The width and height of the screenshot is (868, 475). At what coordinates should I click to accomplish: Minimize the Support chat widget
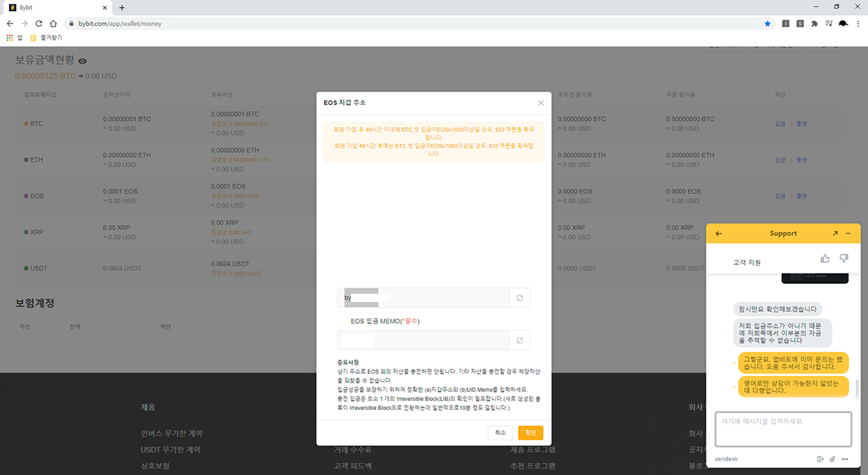848,233
